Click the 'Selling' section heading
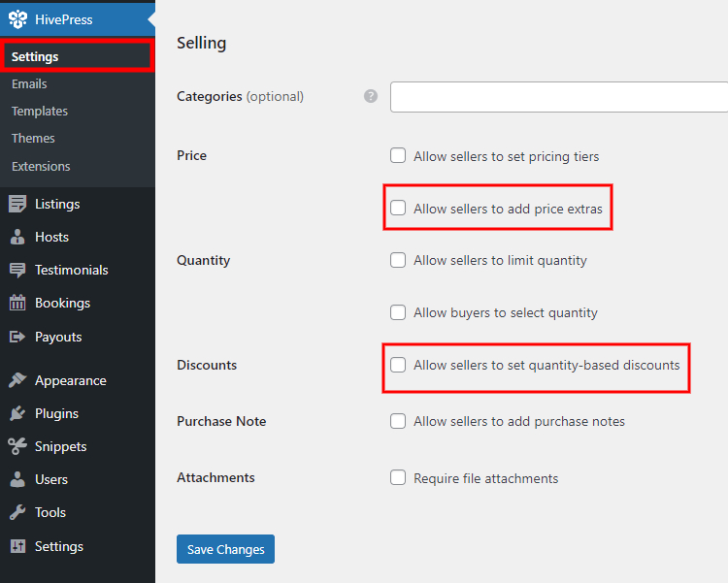The image size is (728, 583). tap(202, 44)
